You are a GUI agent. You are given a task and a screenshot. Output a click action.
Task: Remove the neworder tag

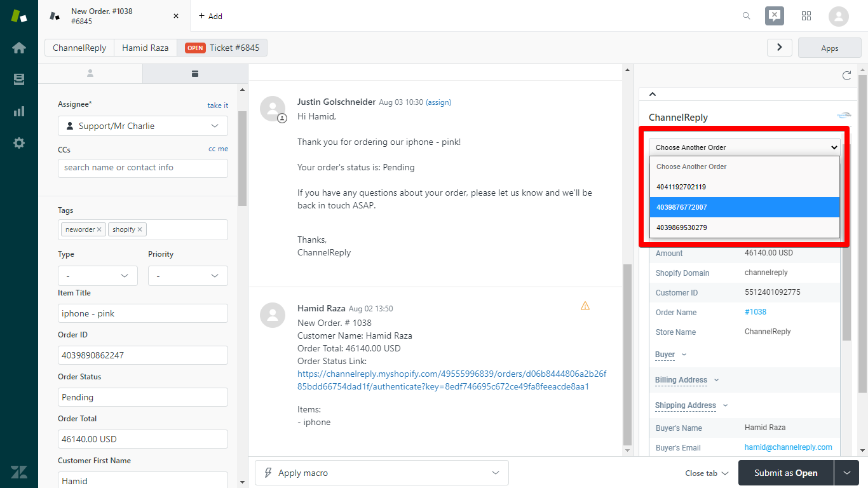tap(100, 229)
